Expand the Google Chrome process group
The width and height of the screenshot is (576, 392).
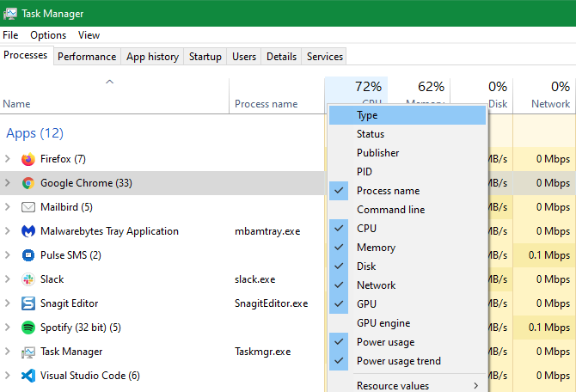pos(8,183)
